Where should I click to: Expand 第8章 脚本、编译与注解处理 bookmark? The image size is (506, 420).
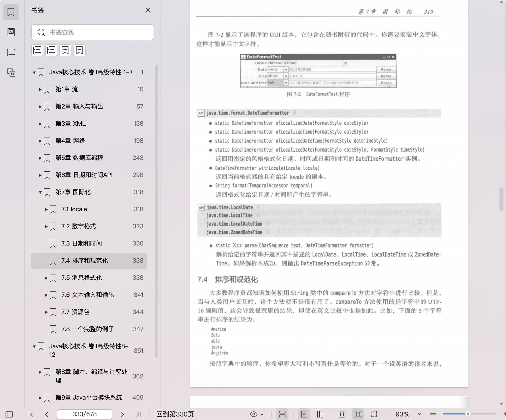click(x=40, y=372)
